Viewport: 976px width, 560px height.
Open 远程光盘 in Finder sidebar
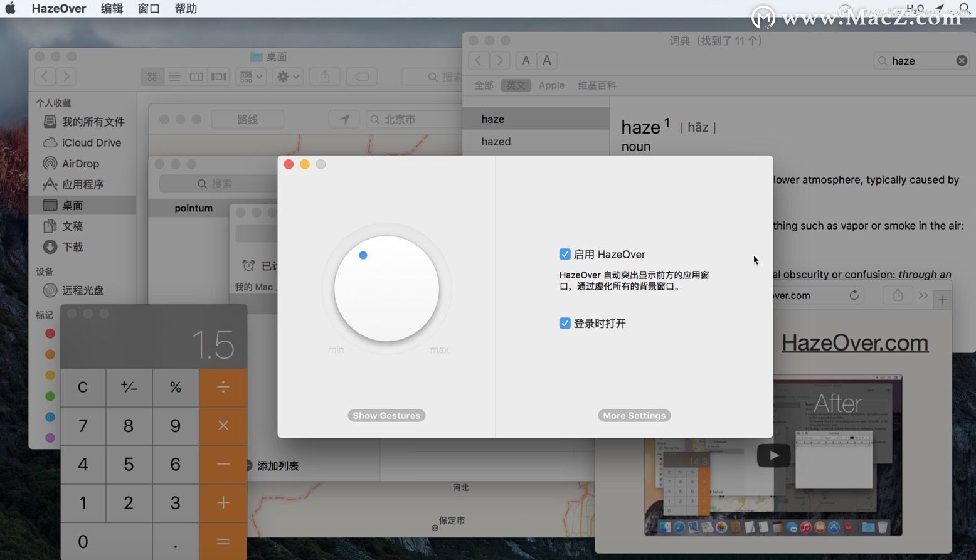pos(83,290)
